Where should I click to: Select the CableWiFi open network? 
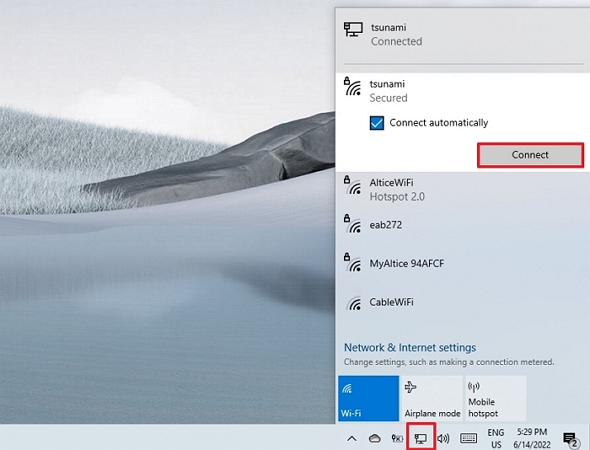pos(462,302)
